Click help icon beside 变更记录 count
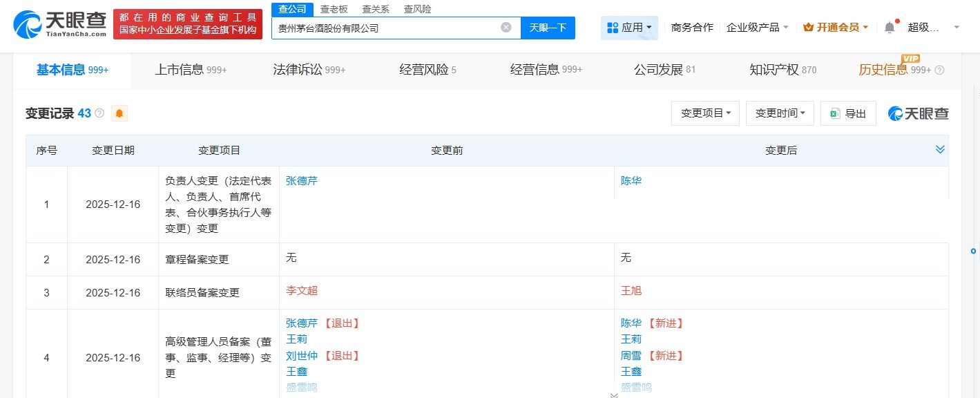Screen dimensions: 980x398 tap(99, 113)
